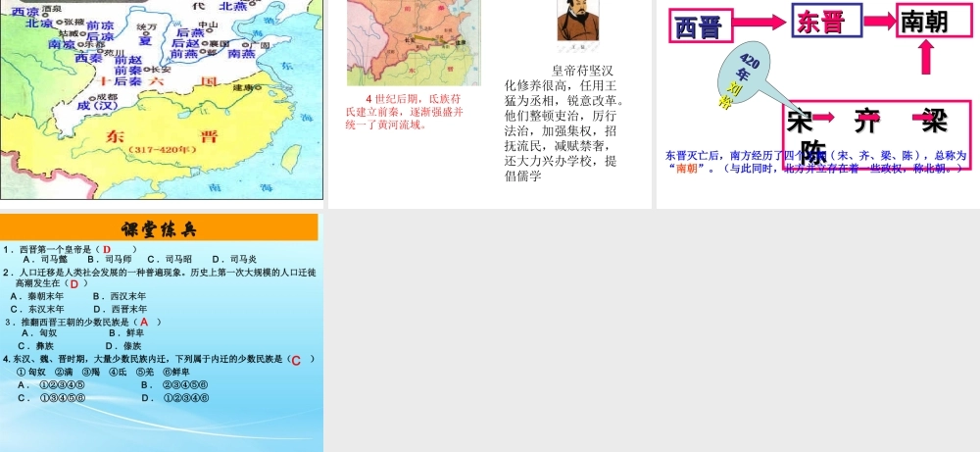The width and height of the screenshot is (980, 452).
Task: Click option A. 司马懿
Action: pyautogui.click(x=45, y=259)
